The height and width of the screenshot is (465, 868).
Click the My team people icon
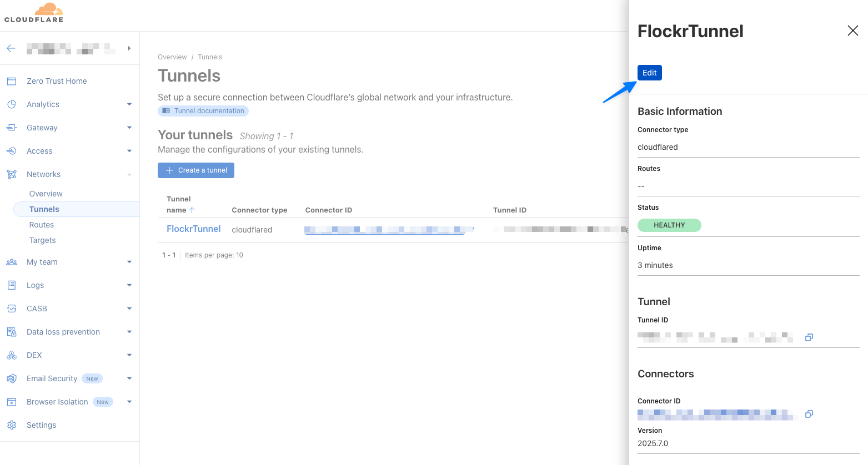pos(12,262)
